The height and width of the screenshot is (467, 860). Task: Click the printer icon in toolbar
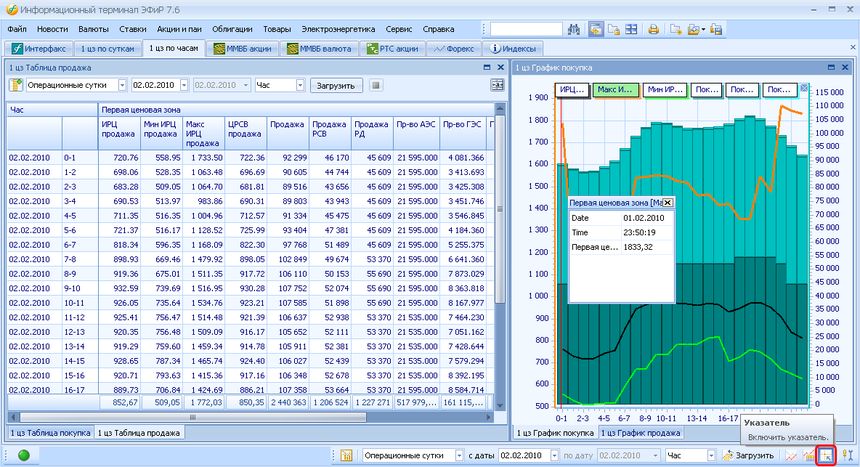coord(653,29)
